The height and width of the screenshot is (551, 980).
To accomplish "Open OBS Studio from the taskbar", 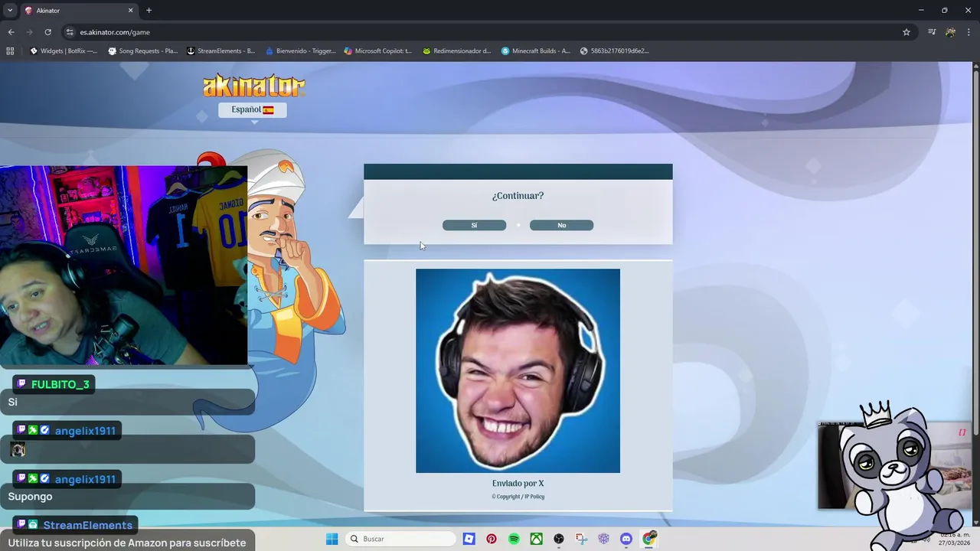I will click(559, 539).
